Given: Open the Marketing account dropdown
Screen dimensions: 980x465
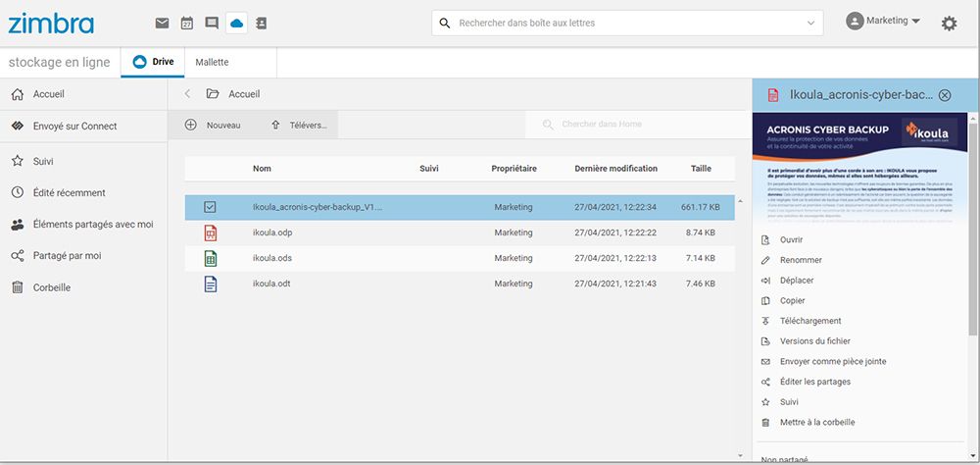Looking at the screenshot, I should click(893, 21).
